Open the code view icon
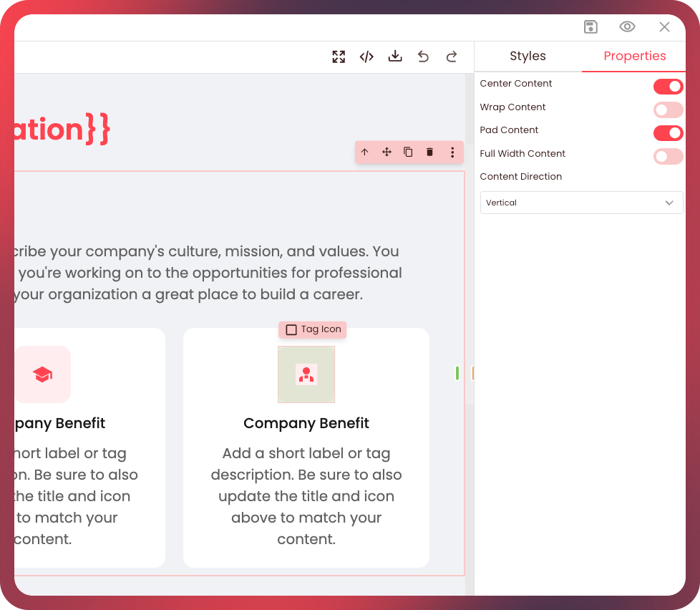This screenshot has width=700, height=610. (366, 57)
